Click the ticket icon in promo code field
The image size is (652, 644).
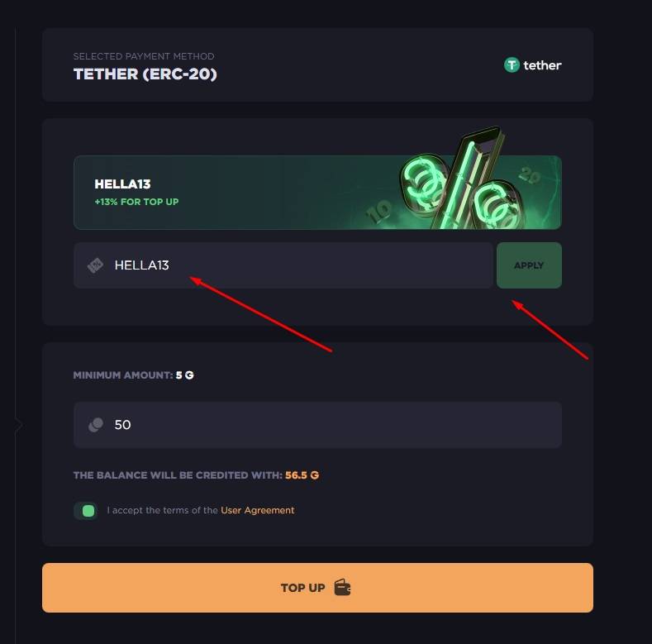[x=96, y=265]
